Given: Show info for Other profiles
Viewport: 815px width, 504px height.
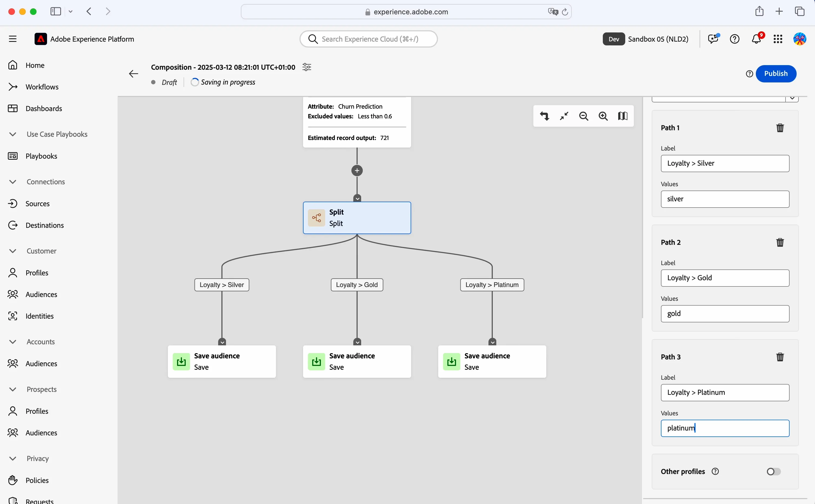Looking at the screenshot, I should [x=715, y=471].
